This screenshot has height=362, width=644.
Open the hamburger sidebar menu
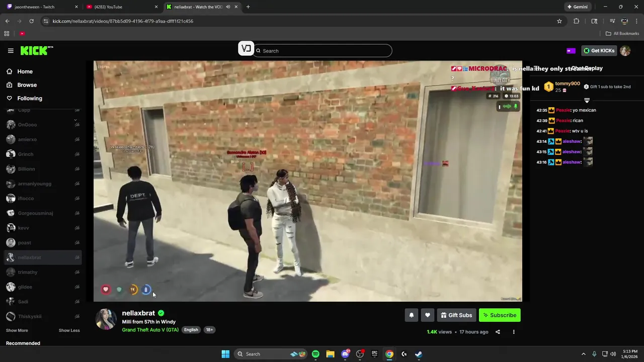tap(11, 51)
